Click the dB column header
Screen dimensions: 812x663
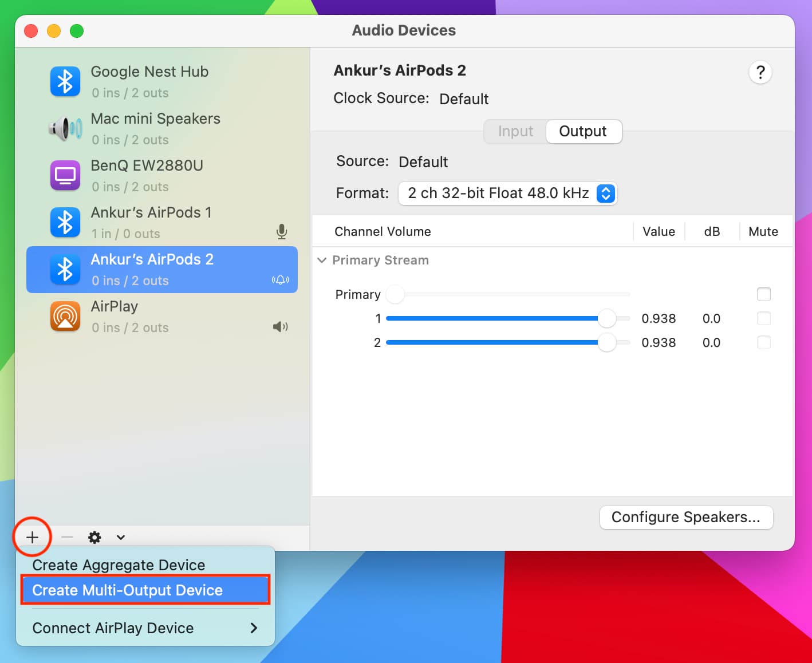(x=712, y=231)
